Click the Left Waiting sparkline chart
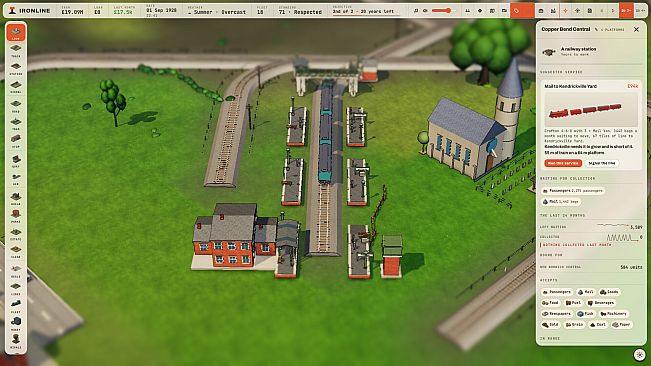This screenshot has height=366, width=651. pyautogui.click(x=612, y=226)
